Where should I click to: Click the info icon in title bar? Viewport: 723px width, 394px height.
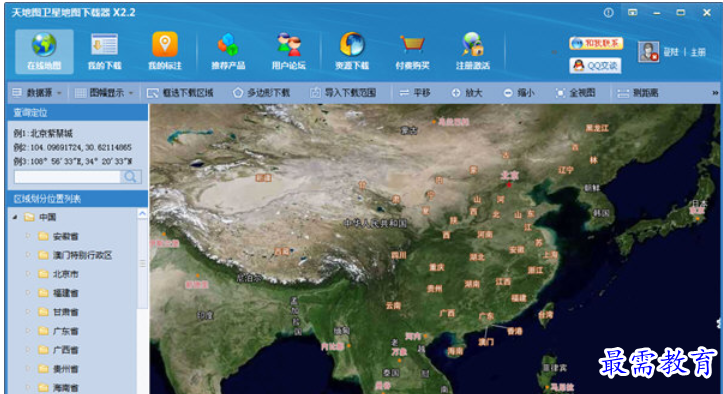pos(609,13)
